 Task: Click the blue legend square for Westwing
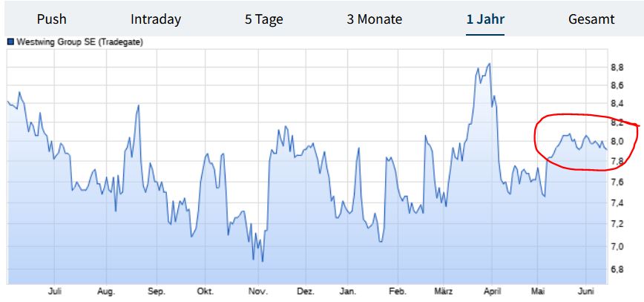pyautogui.click(x=10, y=42)
